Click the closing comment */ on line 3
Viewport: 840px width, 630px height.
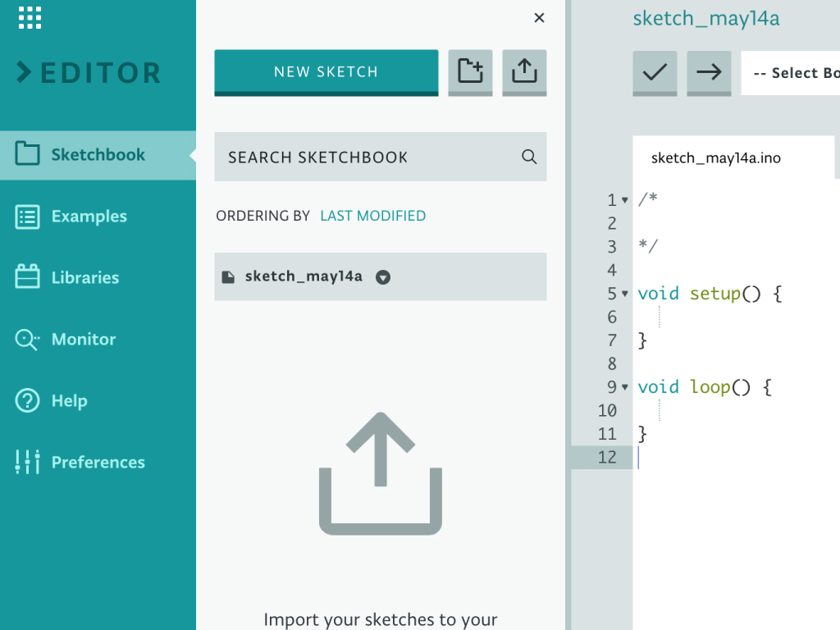(648, 246)
